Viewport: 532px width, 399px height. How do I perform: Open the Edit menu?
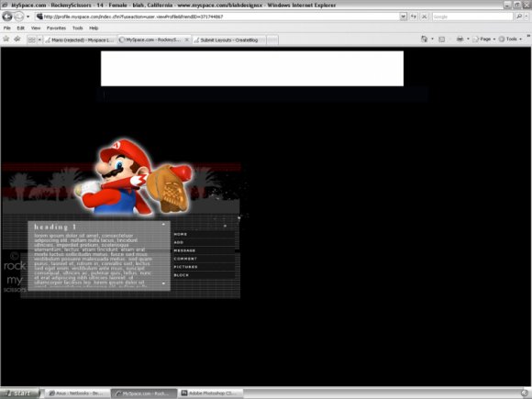(x=21, y=28)
